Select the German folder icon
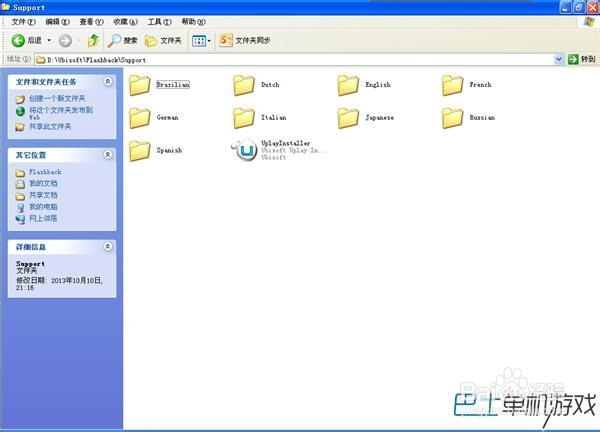The width and height of the screenshot is (600, 432). [139, 118]
